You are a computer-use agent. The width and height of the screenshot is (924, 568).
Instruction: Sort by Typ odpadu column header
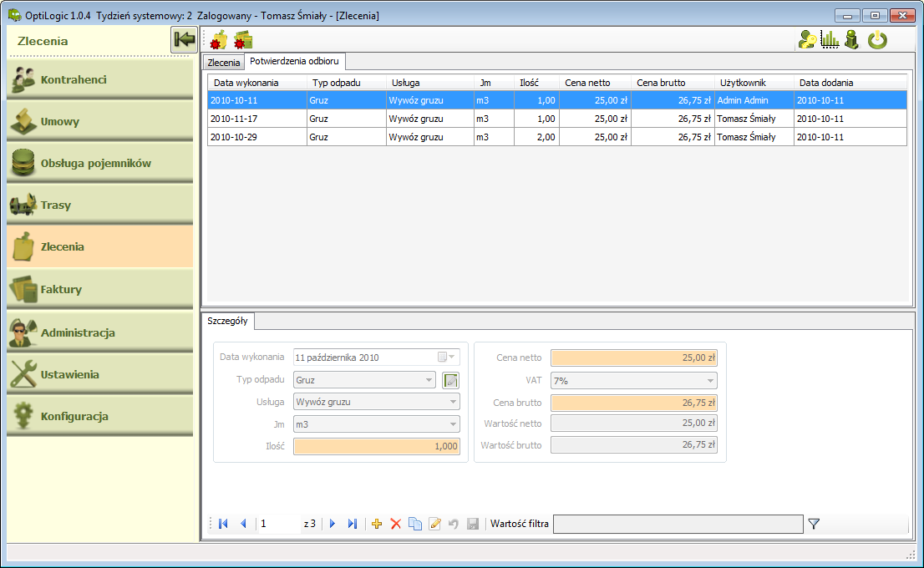tap(347, 83)
